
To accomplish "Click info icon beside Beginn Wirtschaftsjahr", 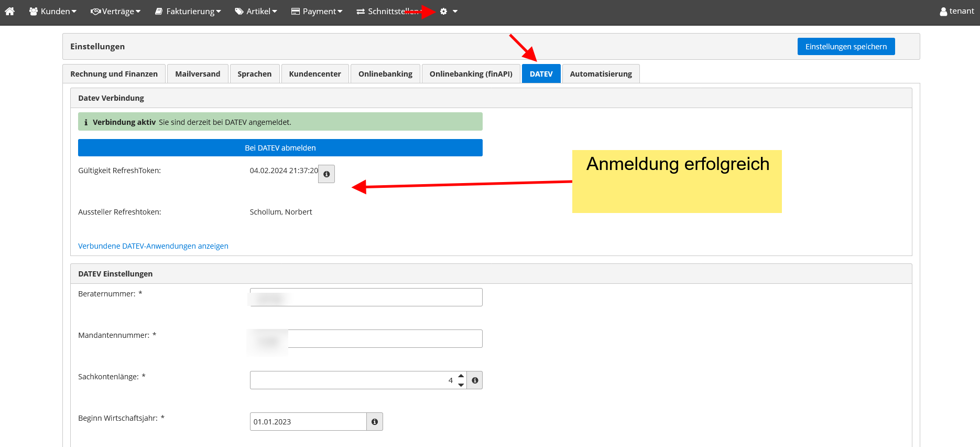I will click(x=375, y=422).
